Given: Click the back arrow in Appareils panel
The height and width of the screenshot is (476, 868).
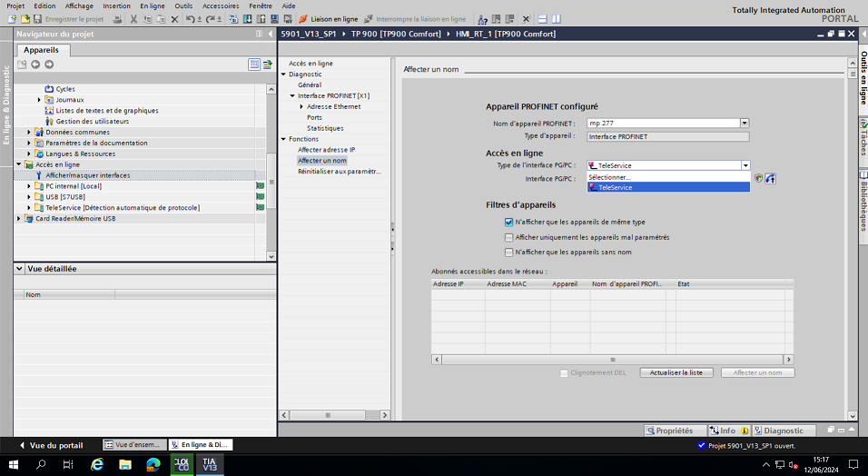Looking at the screenshot, I should pyautogui.click(x=35, y=64).
